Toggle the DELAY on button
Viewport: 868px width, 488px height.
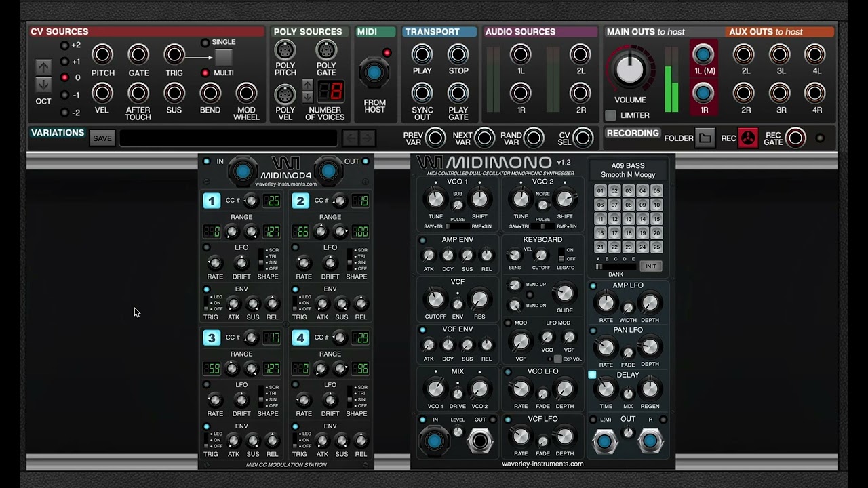point(593,375)
